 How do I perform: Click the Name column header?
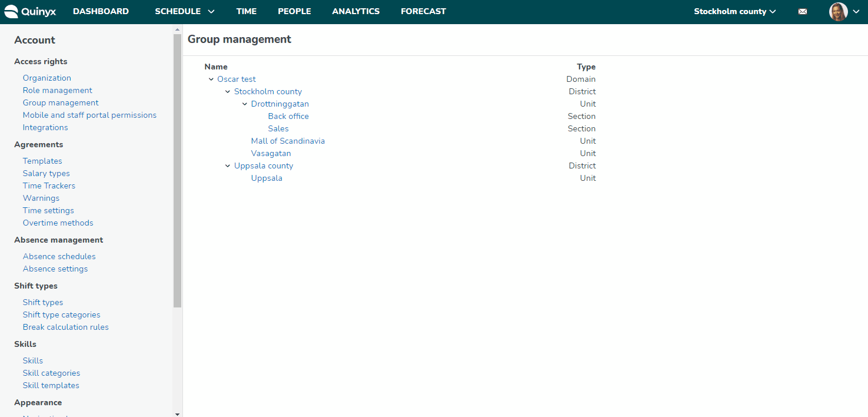(216, 67)
